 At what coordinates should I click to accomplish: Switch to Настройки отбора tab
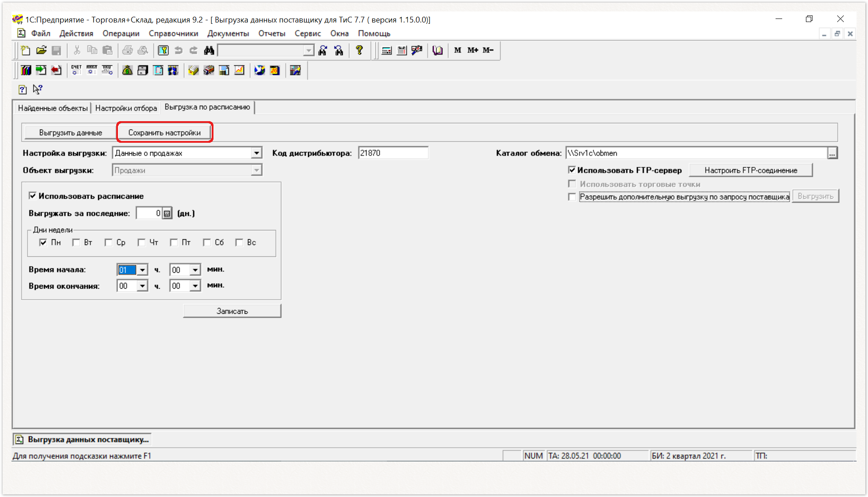pos(126,108)
